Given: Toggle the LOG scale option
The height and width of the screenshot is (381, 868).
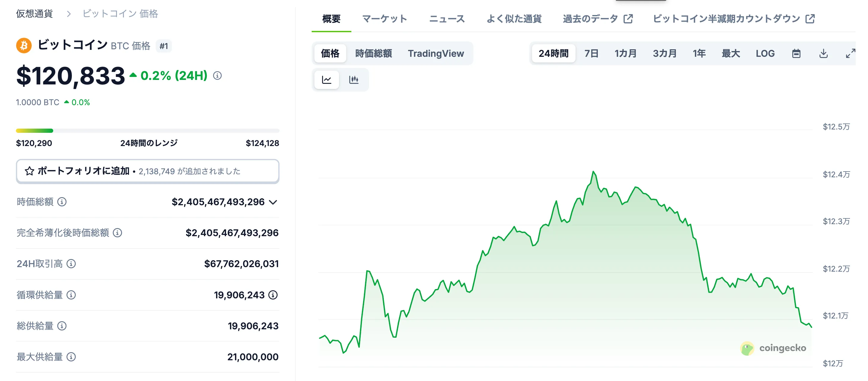Looking at the screenshot, I should pyautogui.click(x=765, y=53).
